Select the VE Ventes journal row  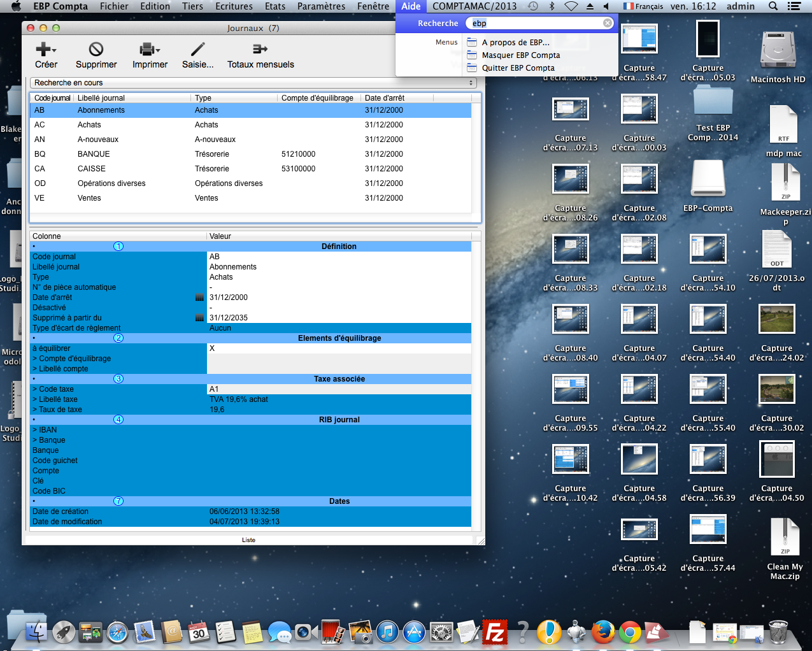pos(251,198)
